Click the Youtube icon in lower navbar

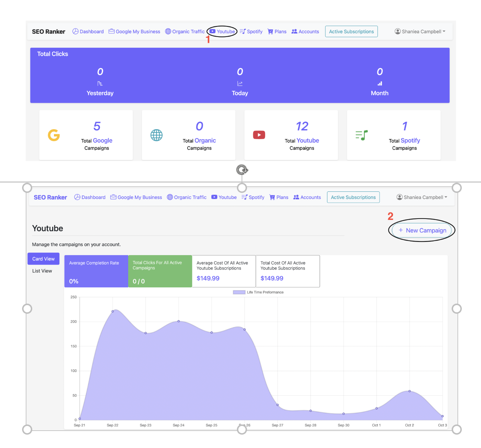pyautogui.click(x=214, y=197)
